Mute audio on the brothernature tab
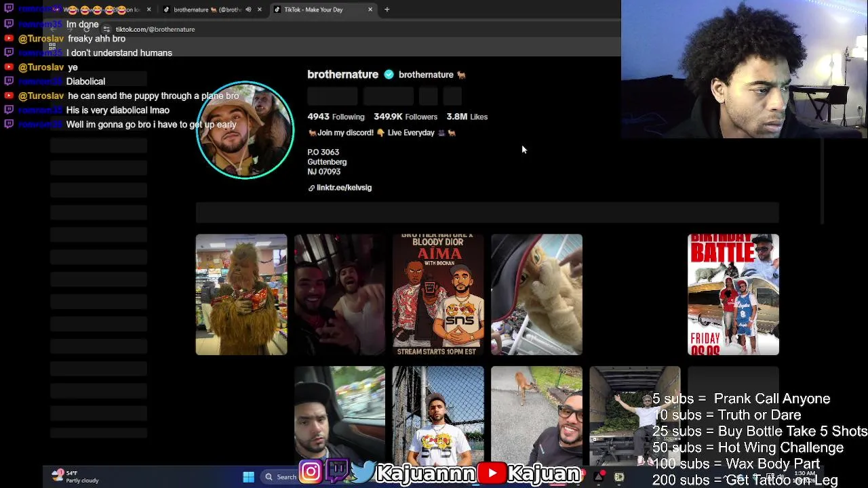The height and width of the screenshot is (488, 868). pyautogui.click(x=248, y=9)
